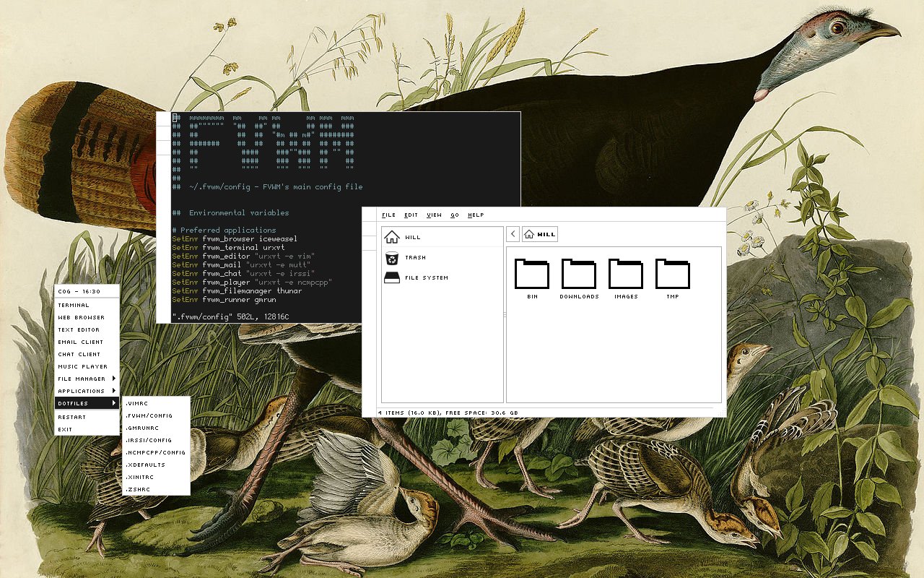Launch Terminal from the root menu
924x578 pixels.
(x=87, y=305)
